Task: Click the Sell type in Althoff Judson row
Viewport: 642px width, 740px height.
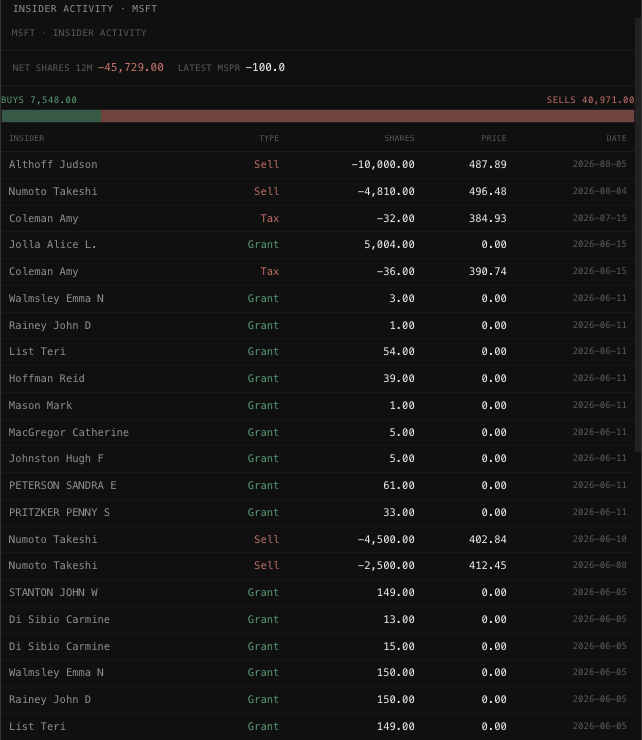Action: tap(266, 165)
